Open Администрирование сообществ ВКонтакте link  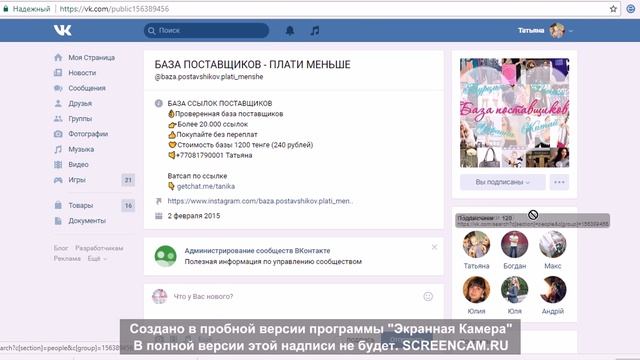point(257,251)
